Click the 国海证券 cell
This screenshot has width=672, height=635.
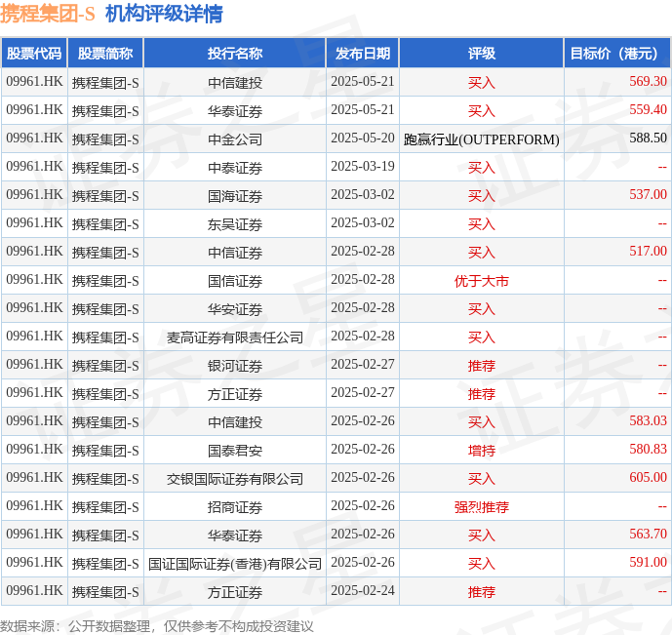235,196
